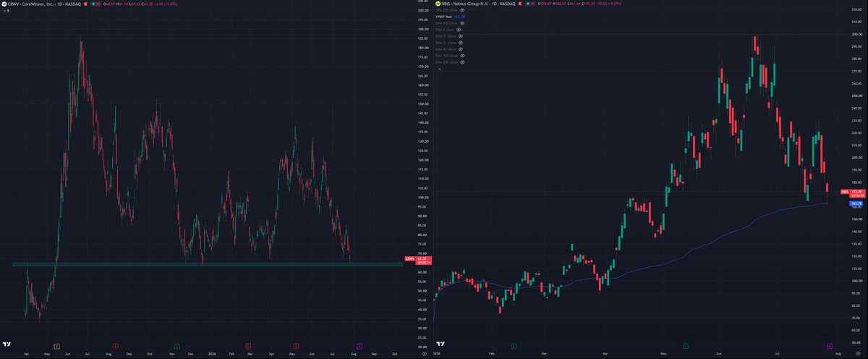This screenshot has width=868, height=359.
Task: Click the market status dot on CRWV chart
Action: [93, 4]
